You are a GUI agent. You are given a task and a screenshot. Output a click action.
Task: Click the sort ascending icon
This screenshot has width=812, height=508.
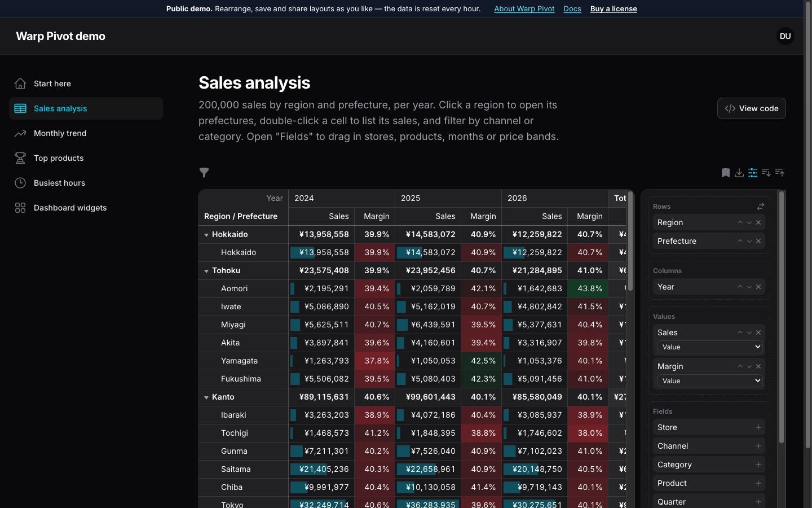click(780, 173)
